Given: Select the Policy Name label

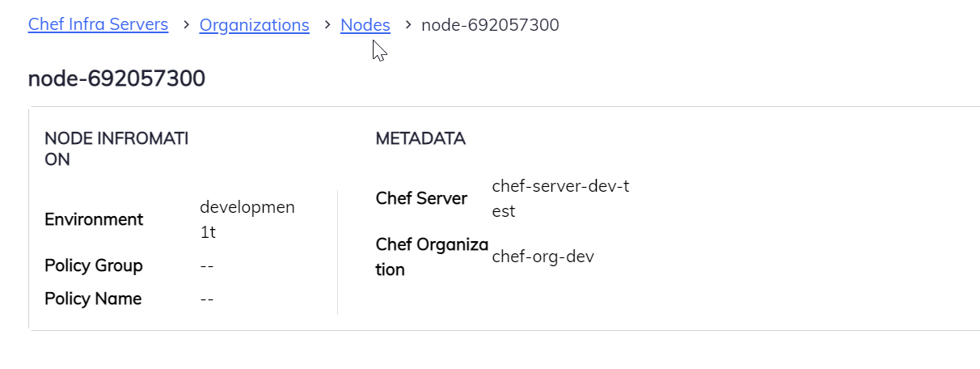Looking at the screenshot, I should (93, 299).
